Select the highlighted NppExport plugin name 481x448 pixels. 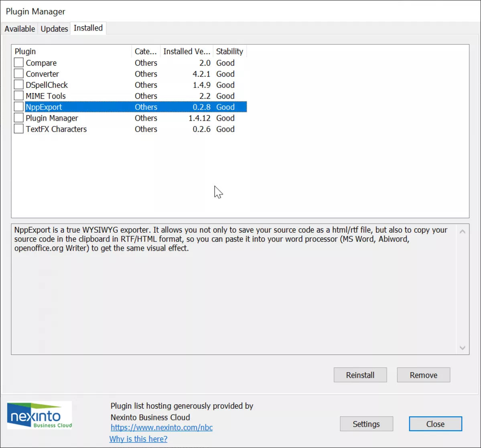[x=44, y=107]
